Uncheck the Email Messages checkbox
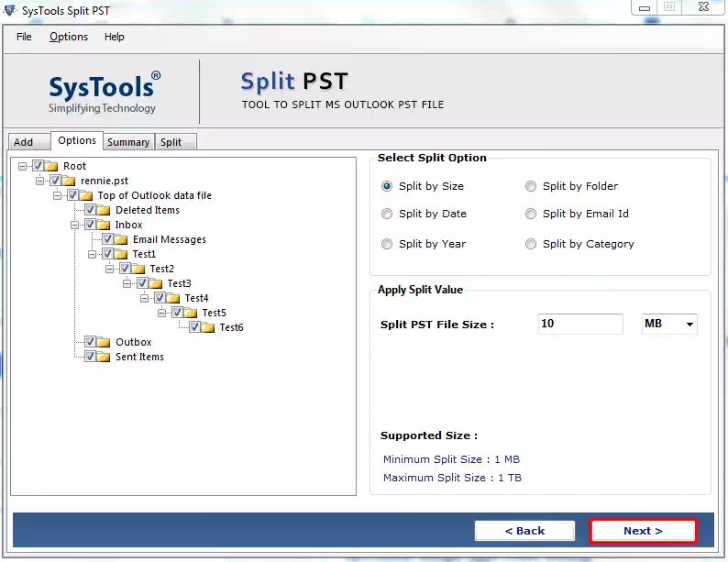Image resolution: width=728 pixels, height=562 pixels. pyautogui.click(x=107, y=238)
